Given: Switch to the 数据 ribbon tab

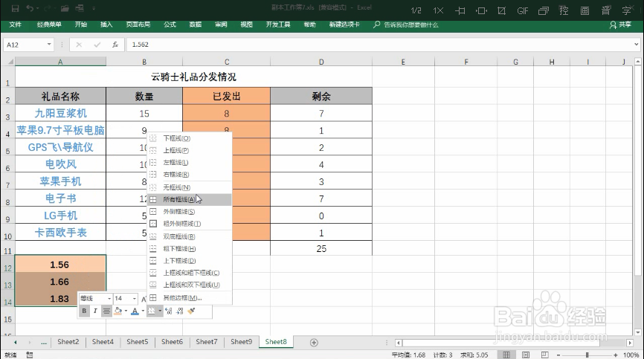Looking at the screenshot, I should click(196, 25).
